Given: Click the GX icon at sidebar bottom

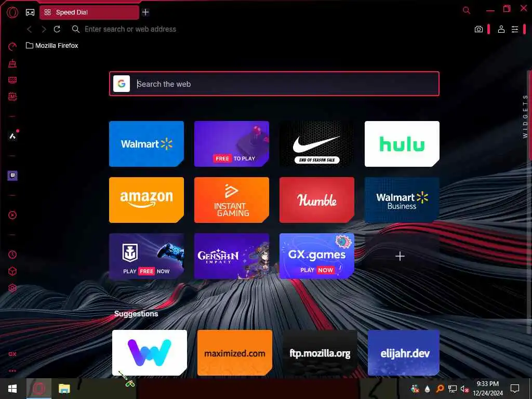Looking at the screenshot, I should click(12, 354).
